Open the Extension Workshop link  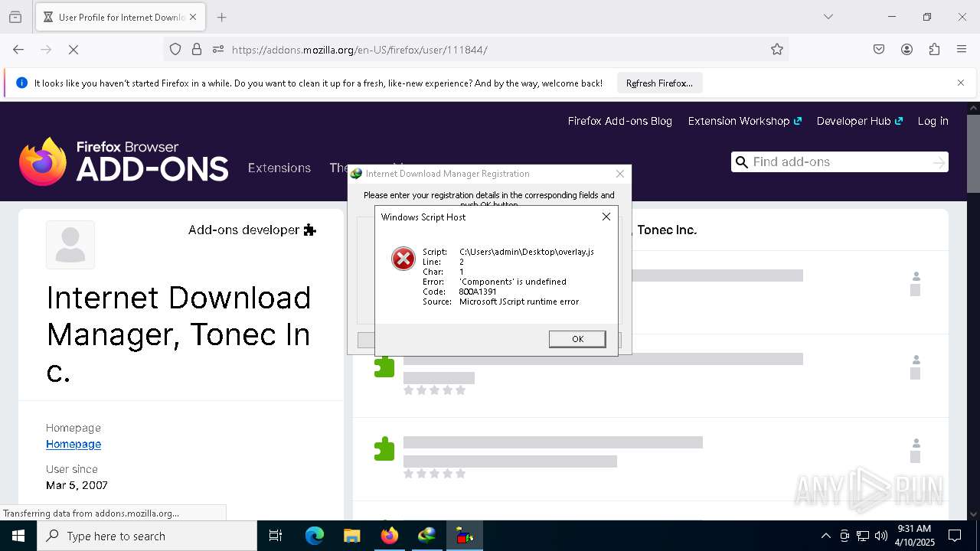coord(744,121)
